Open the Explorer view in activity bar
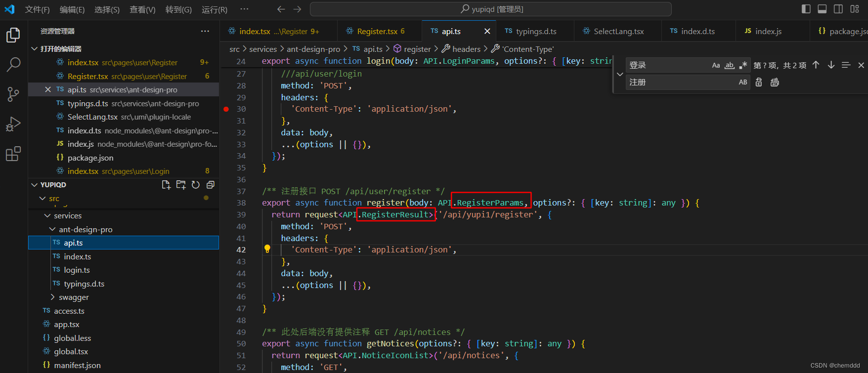The width and height of the screenshot is (868, 373). (13, 35)
